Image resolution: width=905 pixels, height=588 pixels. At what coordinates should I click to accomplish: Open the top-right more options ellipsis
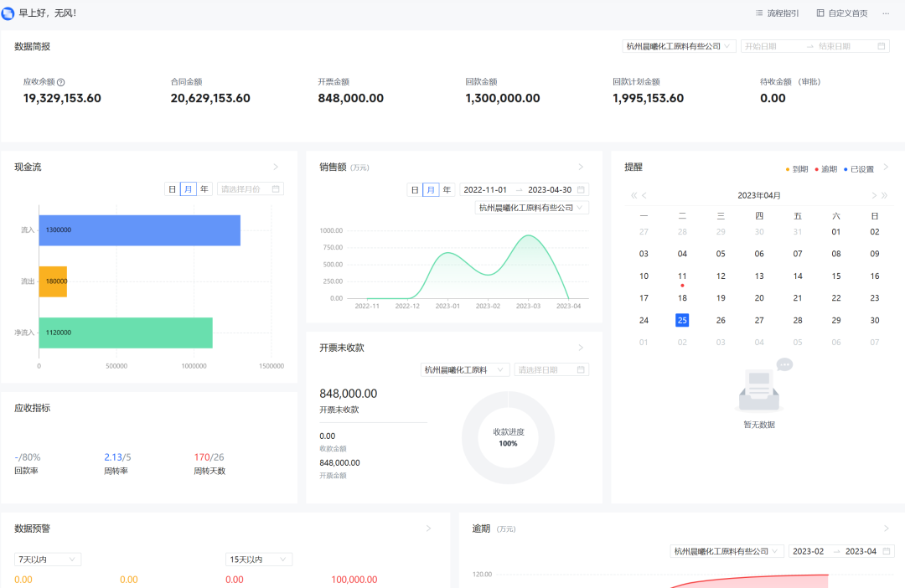point(886,13)
